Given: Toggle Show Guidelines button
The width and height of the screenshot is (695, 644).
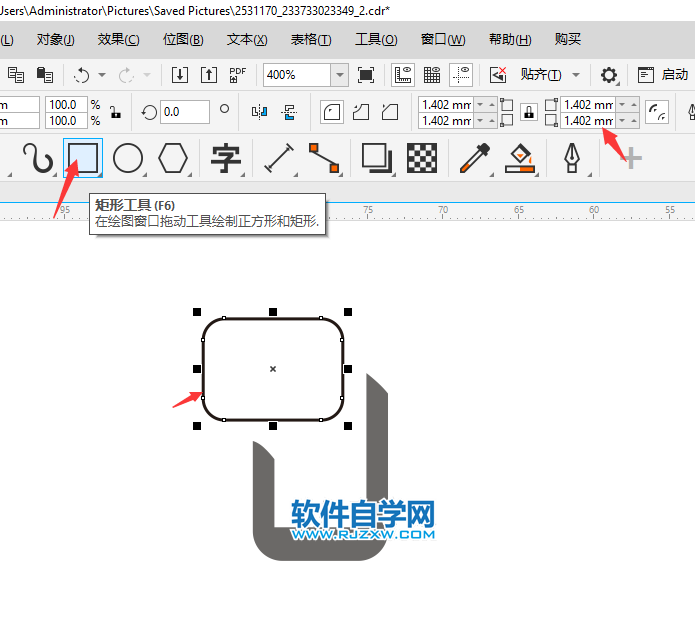Looking at the screenshot, I should 461,75.
